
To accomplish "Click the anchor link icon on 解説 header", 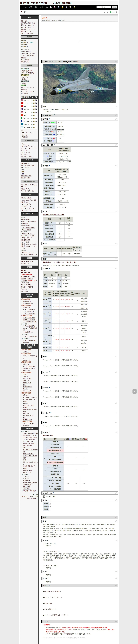I will pos(116,517).
